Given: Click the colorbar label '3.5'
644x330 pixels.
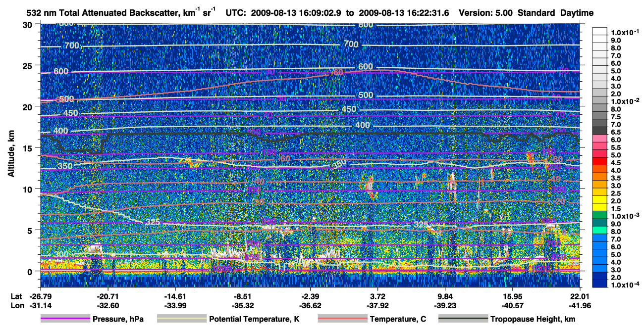Looking at the screenshot, I should [616, 178].
